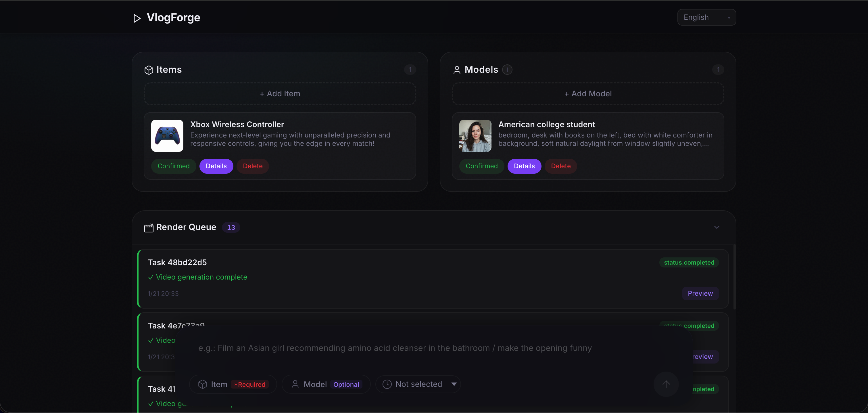Click the cube icon in the Item chip

click(203, 384)
